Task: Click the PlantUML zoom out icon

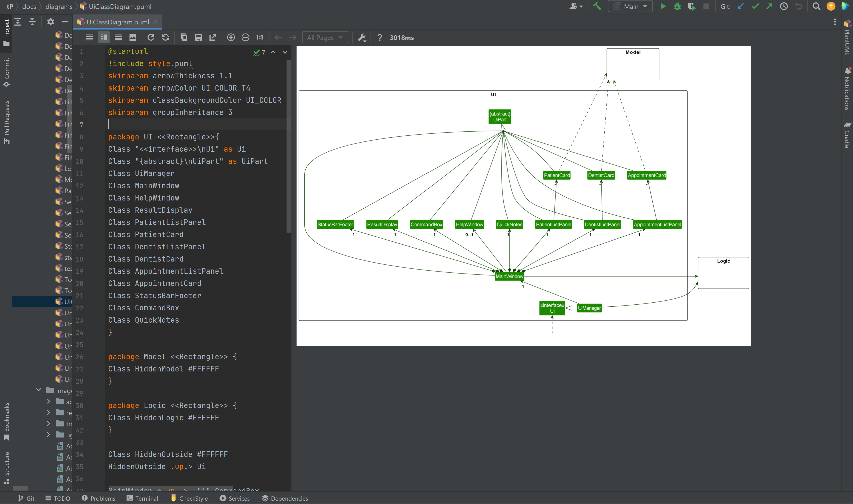Action: [x=245, y=38]
